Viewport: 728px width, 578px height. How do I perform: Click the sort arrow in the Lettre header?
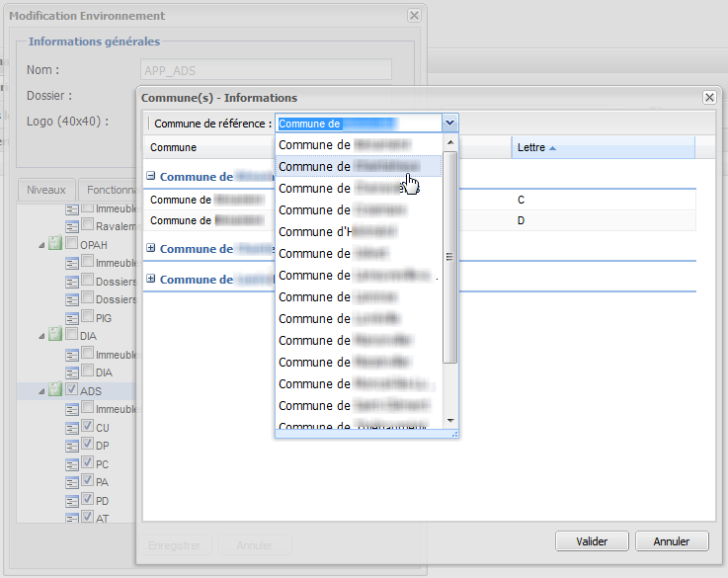click(x=552, y=148)
